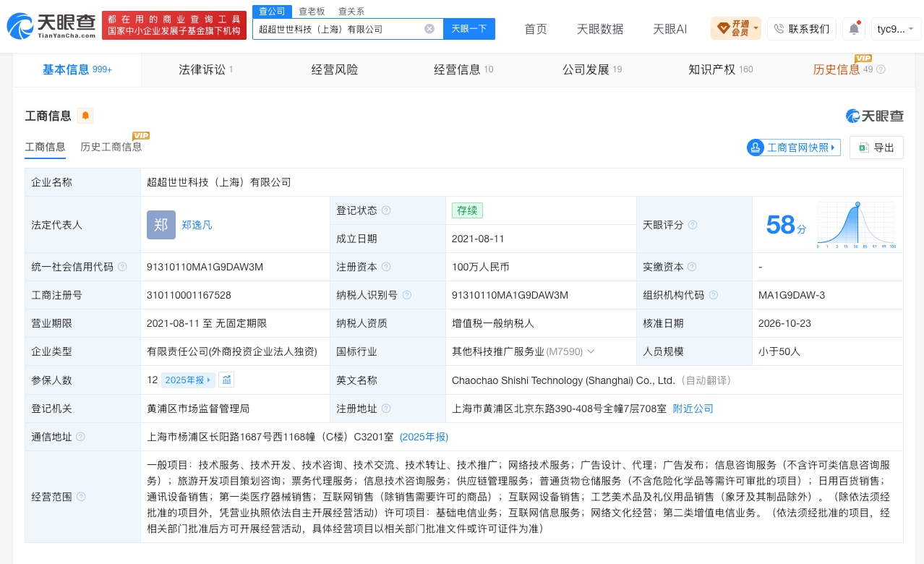Click the help icon next to 经营范围
924x564 pixels.
pos(81,497)
